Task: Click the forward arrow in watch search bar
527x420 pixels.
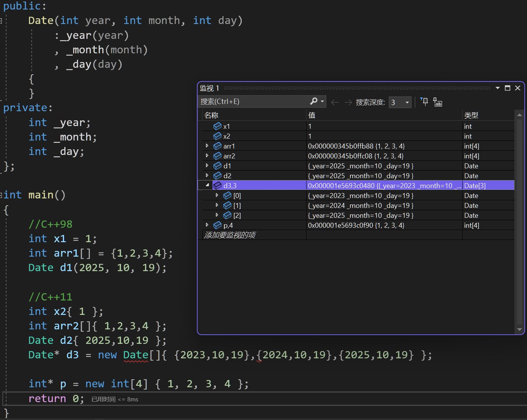Action: point(348,102)
